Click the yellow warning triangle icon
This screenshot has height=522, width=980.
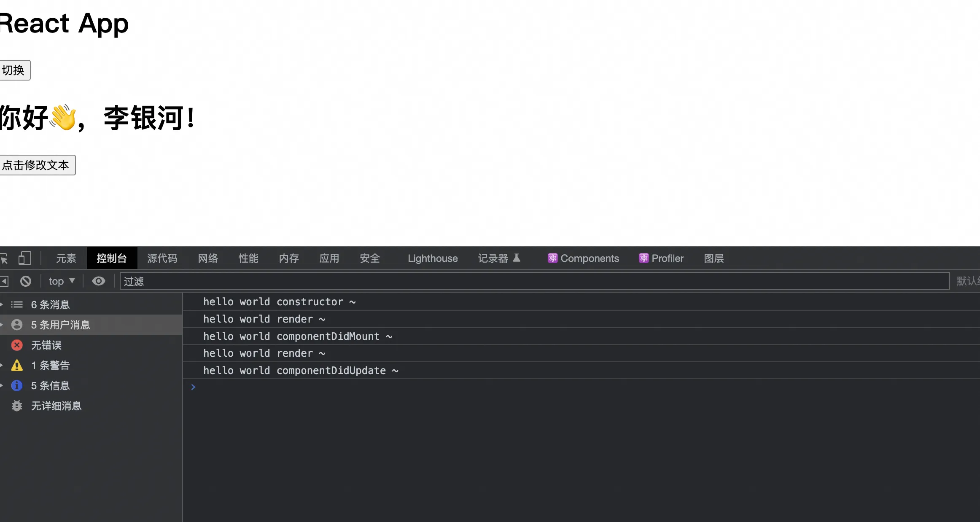[x=17, y=366]
